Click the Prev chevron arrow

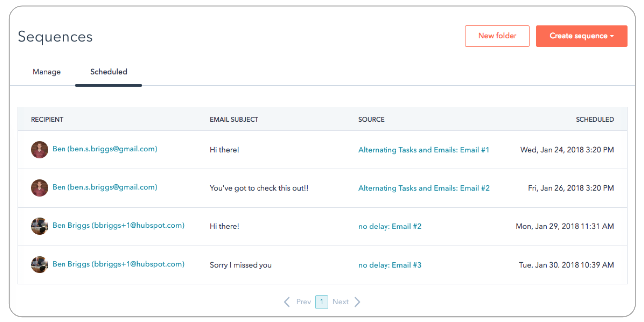tap(287, 301)
